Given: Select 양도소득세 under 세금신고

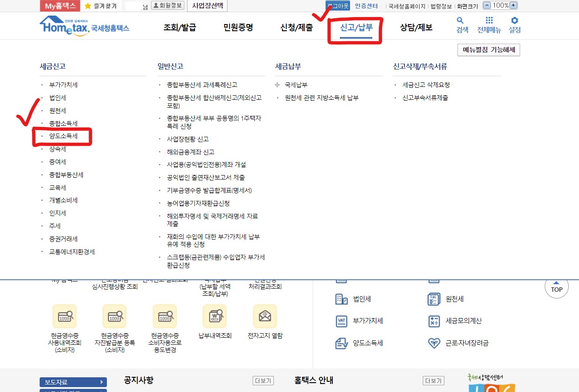Looking at the screenshot, I should coord(63,136).
